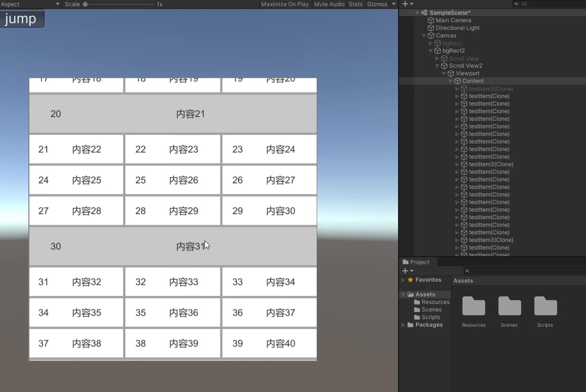
Task: Click the SampleScene Unity scene icon
Action: pyautogui.click(x=424, y=13)
